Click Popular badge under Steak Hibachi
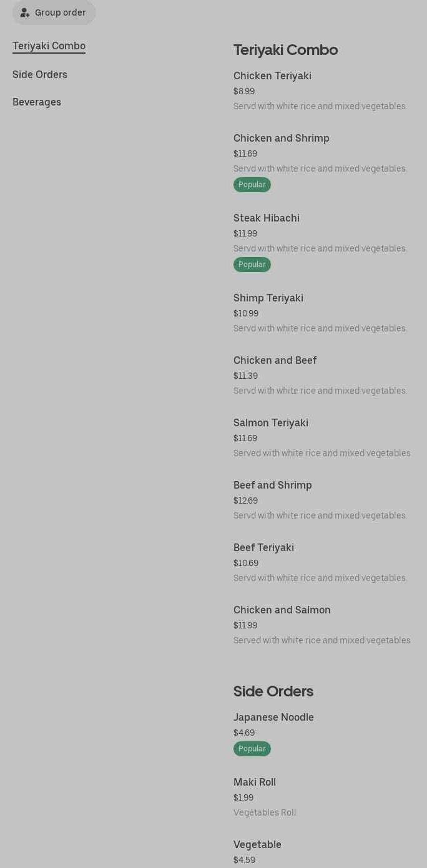 point(252,265)
